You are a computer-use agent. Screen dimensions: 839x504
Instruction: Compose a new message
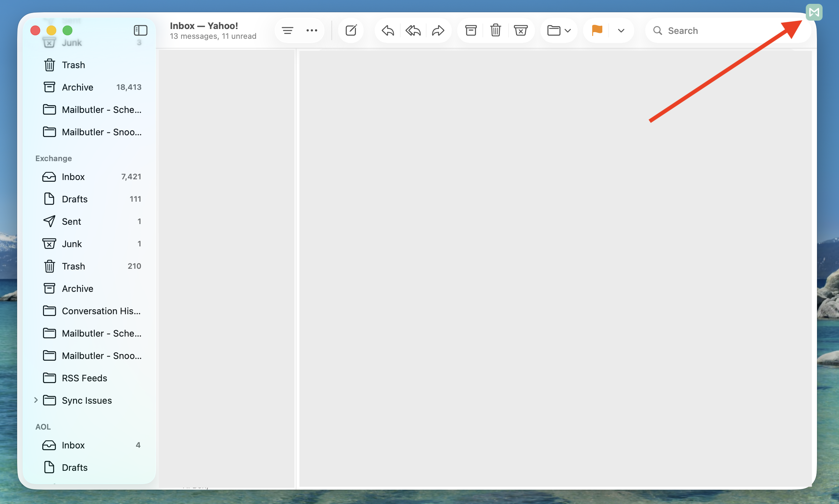click(x=351, y=30)
